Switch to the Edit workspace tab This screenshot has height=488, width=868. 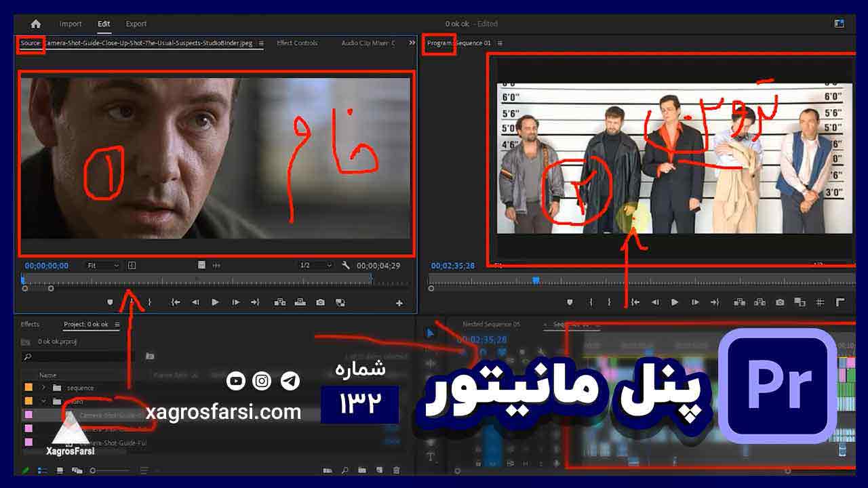coord(104,24)
